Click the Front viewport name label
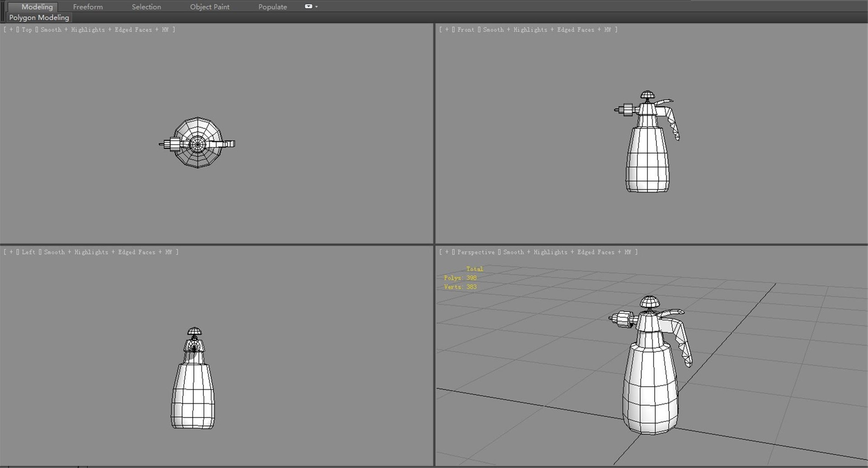This screenshot has height=468, width=868. coord(466,29)
